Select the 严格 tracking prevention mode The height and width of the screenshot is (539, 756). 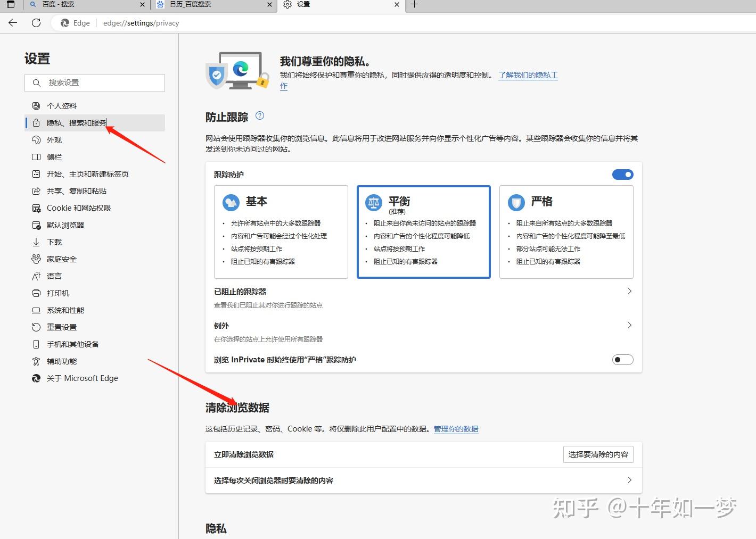click(566, 233)
